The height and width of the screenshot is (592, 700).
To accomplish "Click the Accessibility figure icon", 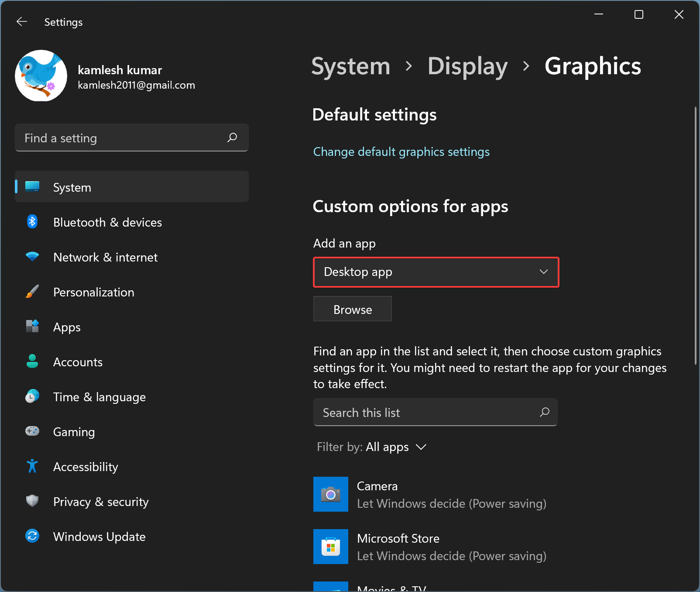I will (x=32, y=466).
